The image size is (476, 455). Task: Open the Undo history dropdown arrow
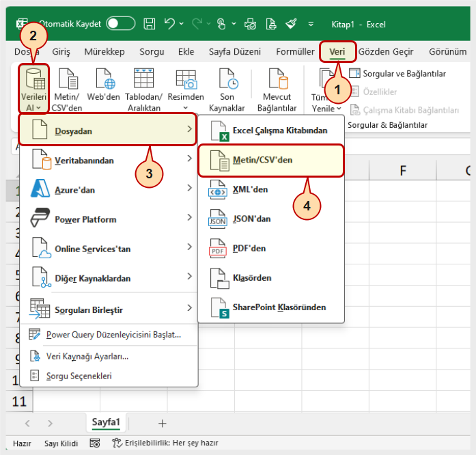coord(181,24)
